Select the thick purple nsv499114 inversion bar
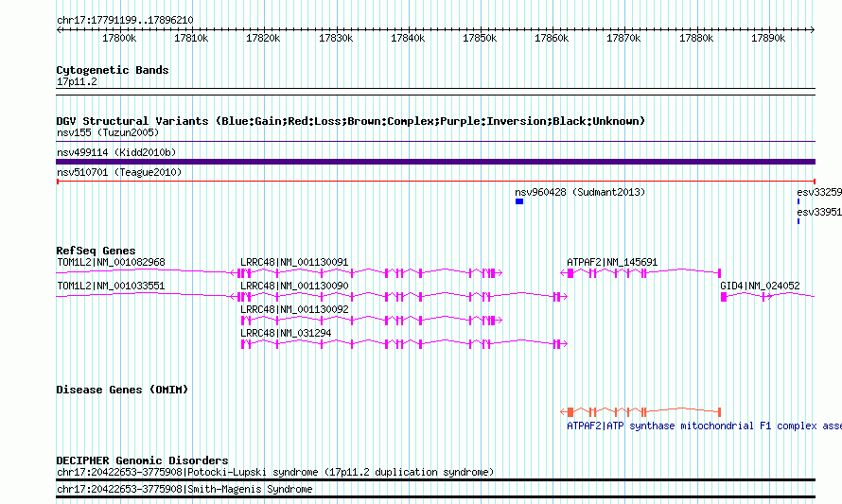 pyautogui.click(x=435, y=162)
